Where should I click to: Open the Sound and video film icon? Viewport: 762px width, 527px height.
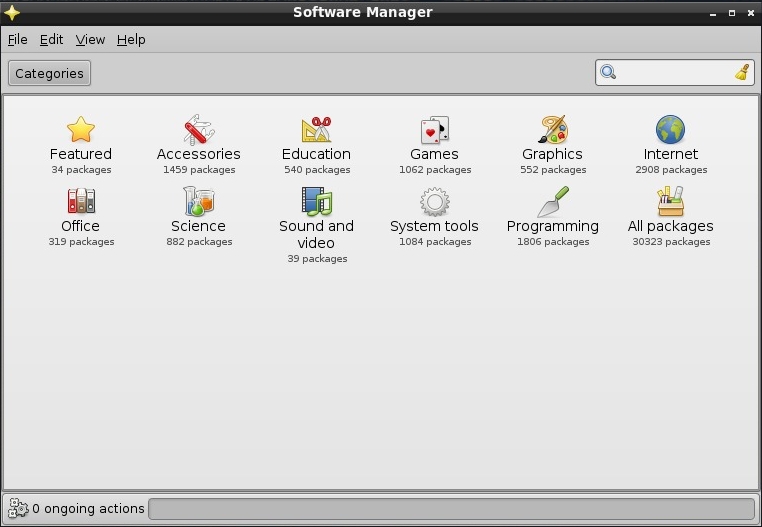(x=316, y=201)
